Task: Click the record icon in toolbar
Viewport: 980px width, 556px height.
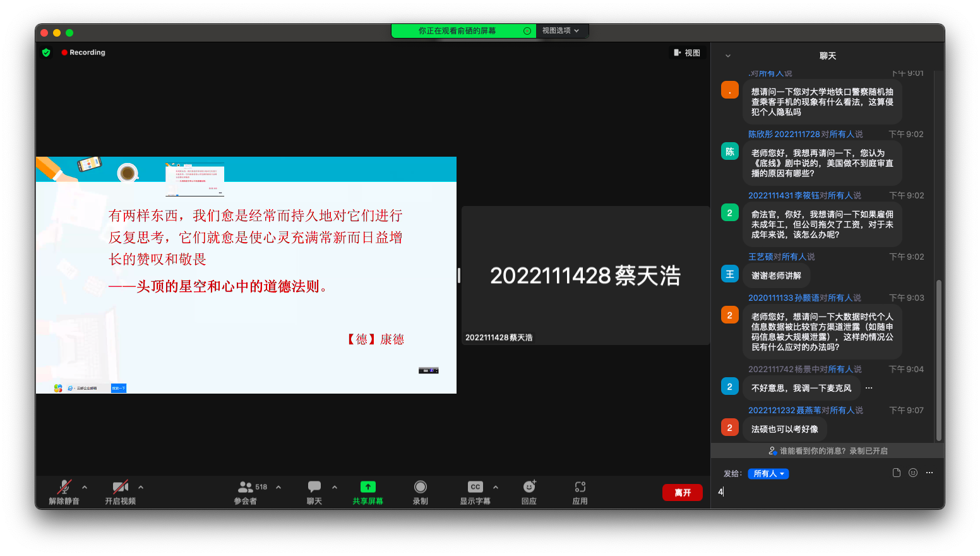Action: click(420, 487)
